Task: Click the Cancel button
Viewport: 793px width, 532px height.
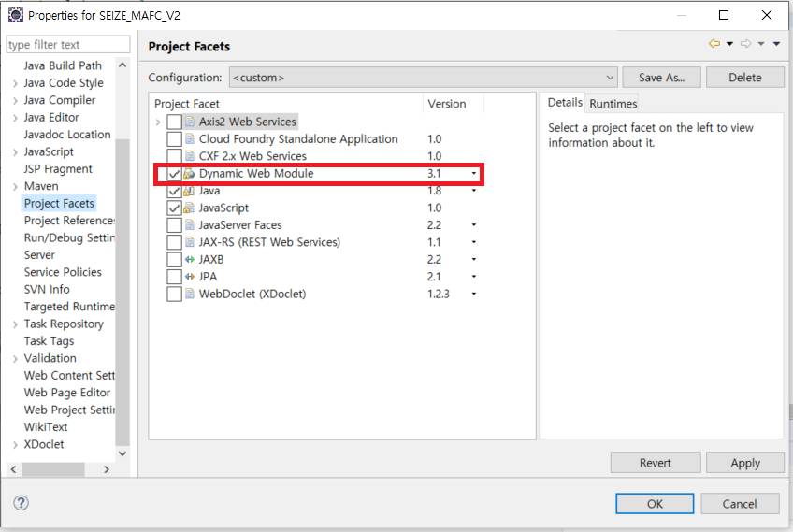Action: (740, 504)
